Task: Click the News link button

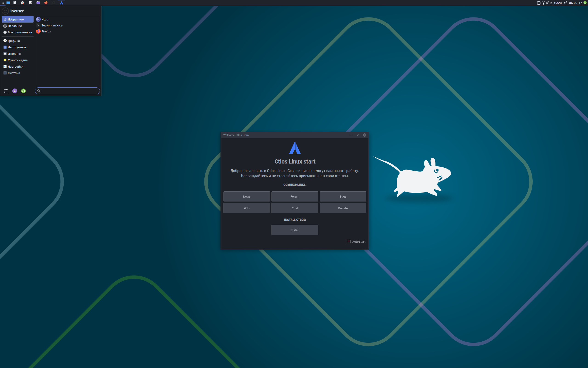Action: tap(247, 196)
